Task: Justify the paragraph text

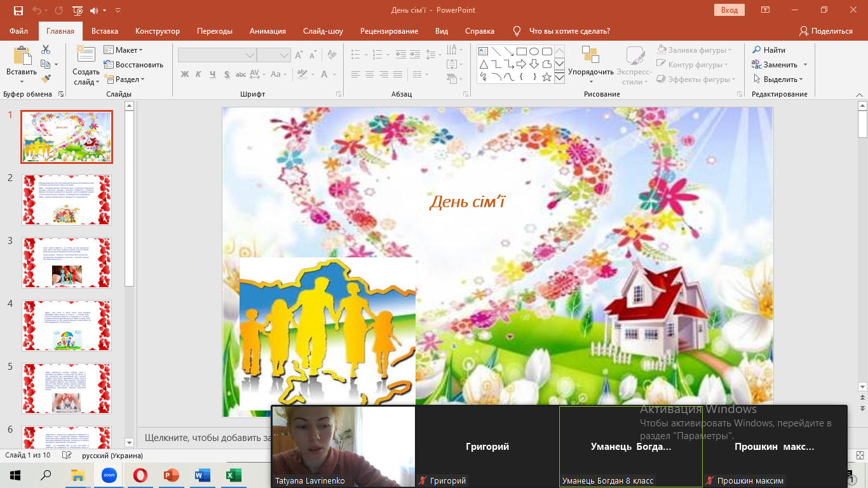Action: coord(397,74)
